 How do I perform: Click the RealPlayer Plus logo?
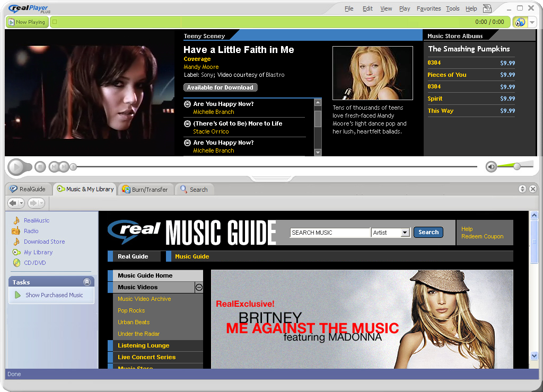coord(30,8)
